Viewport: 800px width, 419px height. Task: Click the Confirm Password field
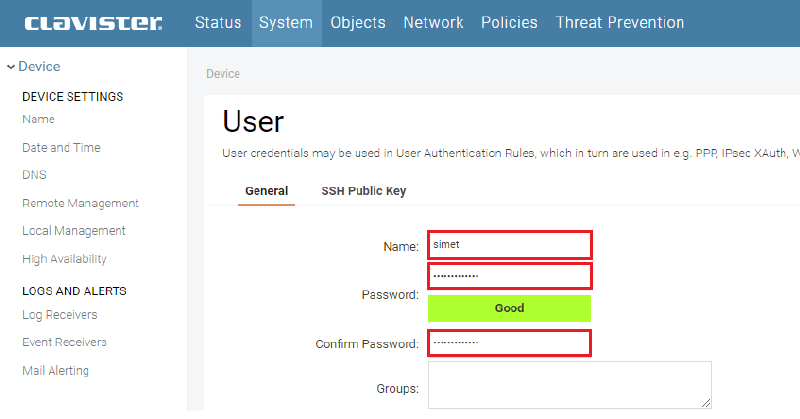pos(509,343)
